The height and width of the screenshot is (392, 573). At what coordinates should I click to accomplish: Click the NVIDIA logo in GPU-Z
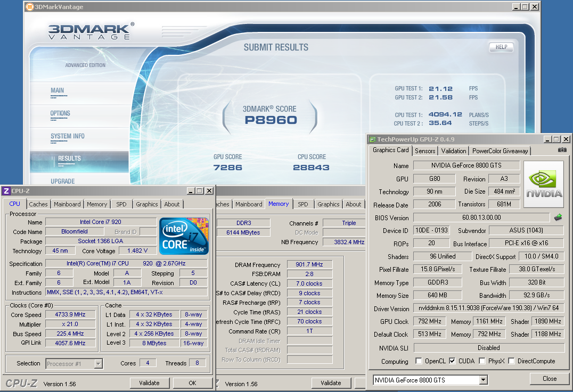tap(544, 185)
